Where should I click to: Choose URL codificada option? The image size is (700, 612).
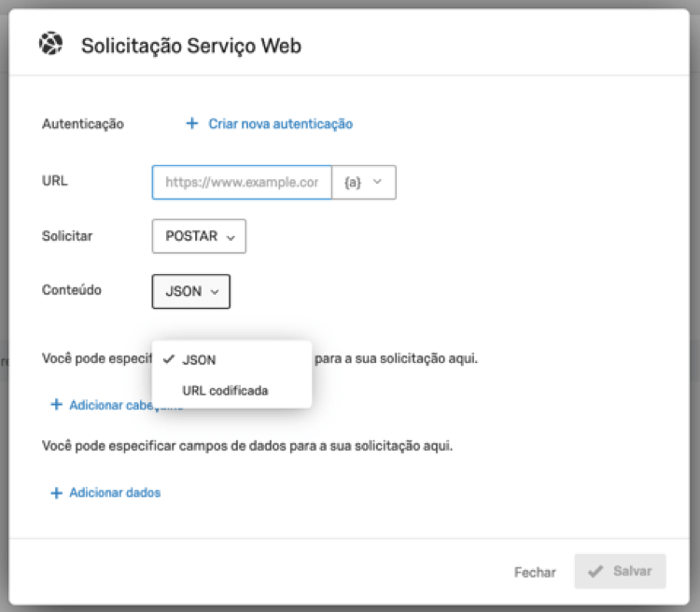click(x=225, y=391)
